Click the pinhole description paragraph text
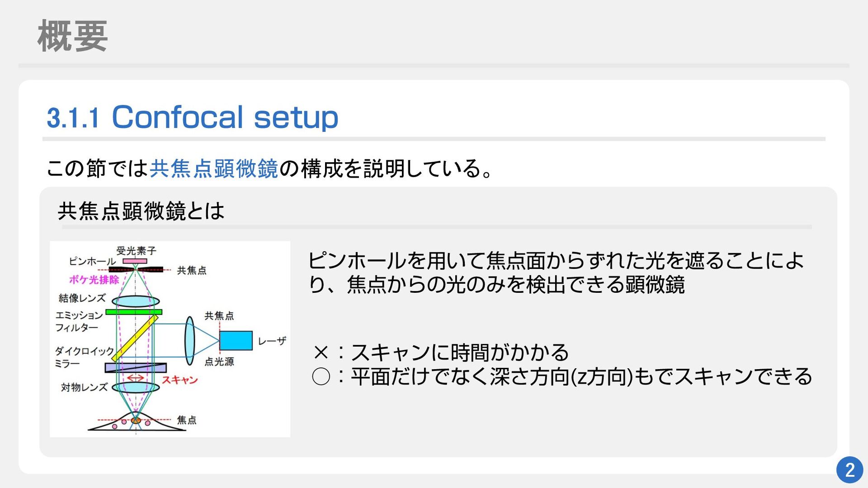This screenshot has width=868, height=488. click(555, 272)
